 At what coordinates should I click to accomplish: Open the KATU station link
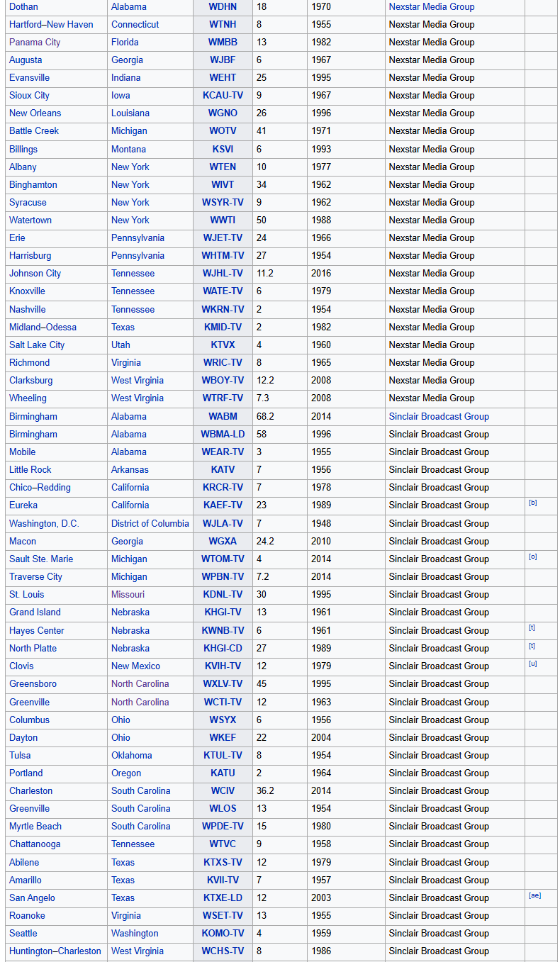tap(223, 773)
